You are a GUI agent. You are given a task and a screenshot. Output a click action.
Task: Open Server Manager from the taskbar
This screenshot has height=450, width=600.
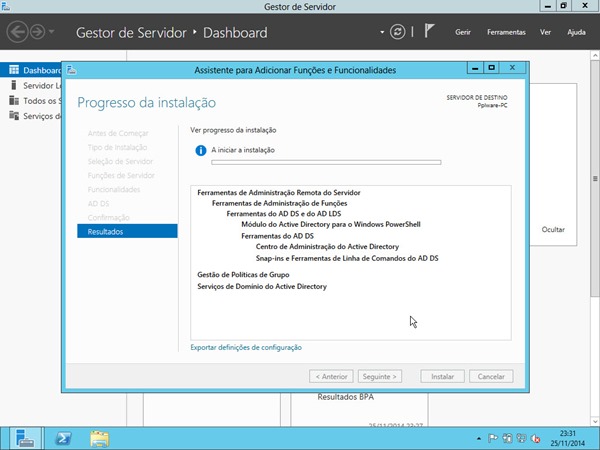click(x=25, y=439)
